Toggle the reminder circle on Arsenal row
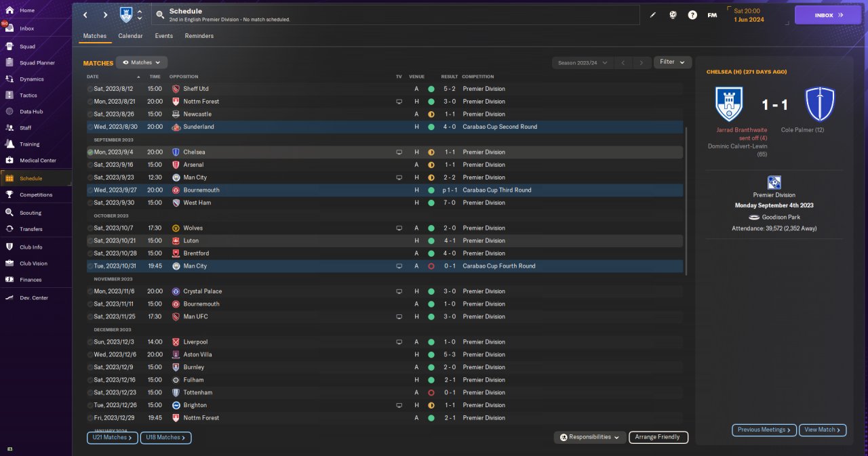 pyautogui.click(x=90, y=165)
